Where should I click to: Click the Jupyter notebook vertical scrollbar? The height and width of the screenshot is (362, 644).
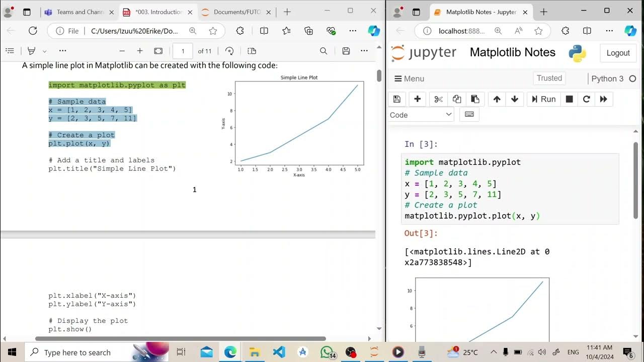pyautogui.click(x=635, y=179)
